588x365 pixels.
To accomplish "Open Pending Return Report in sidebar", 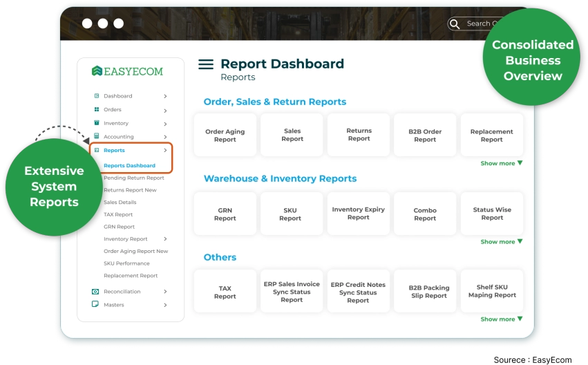I will (134, 178).
